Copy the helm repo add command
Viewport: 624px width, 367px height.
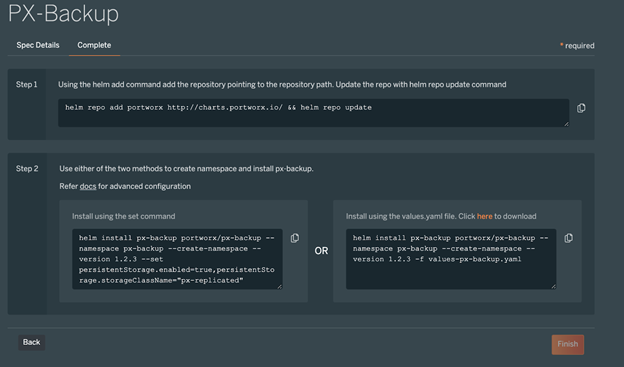point(581,108)
